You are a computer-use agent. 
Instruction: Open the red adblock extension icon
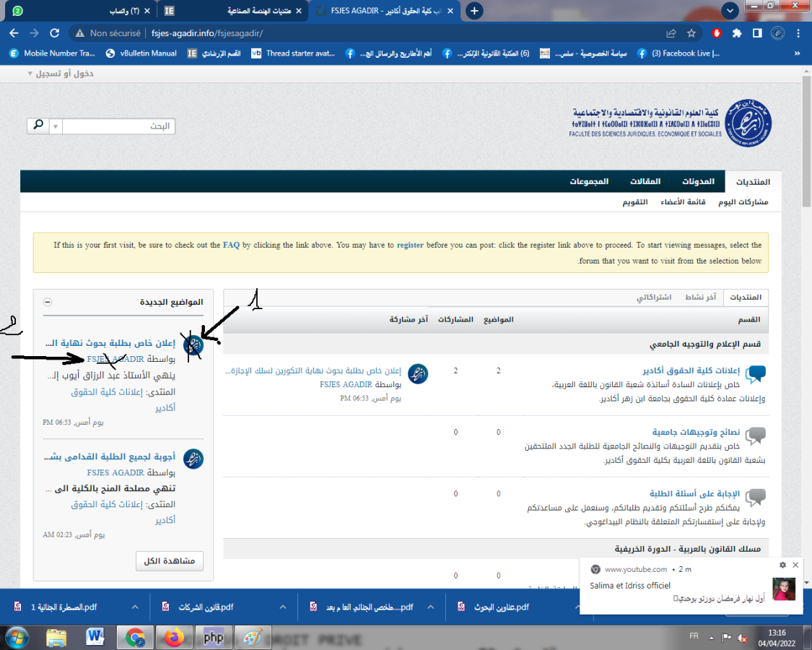717,33
